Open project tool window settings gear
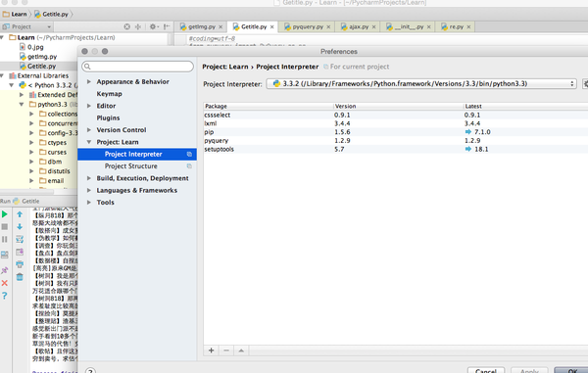The image size is (588, 373). (153, 26)
